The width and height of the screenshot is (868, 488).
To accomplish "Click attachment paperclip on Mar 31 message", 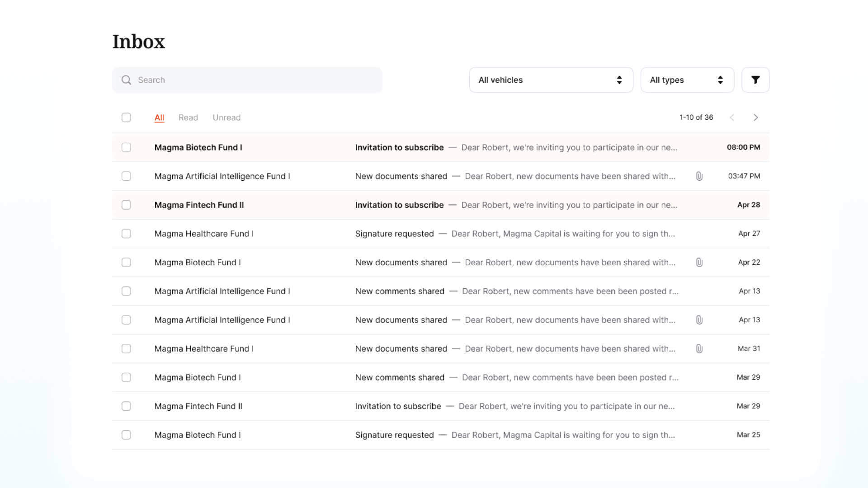I will (699, 349).
